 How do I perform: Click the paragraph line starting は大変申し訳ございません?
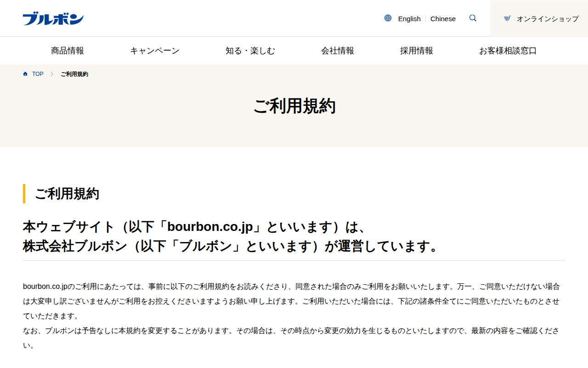(291, 301)
